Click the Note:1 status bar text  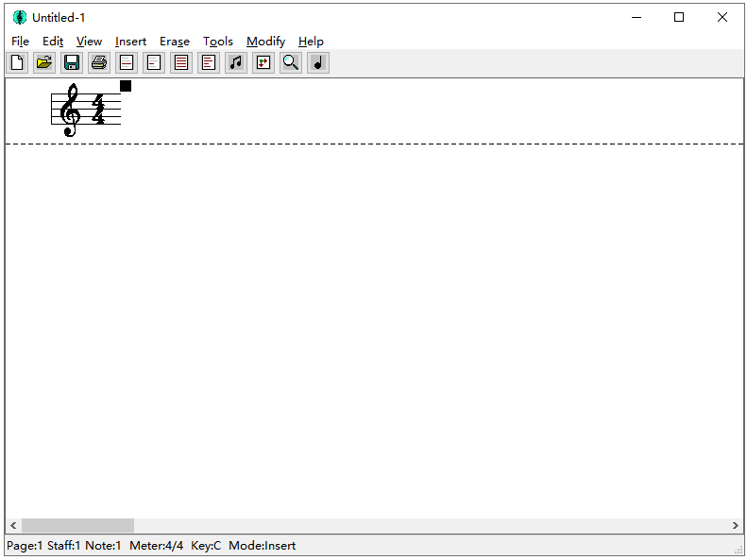tap(103, 545)
